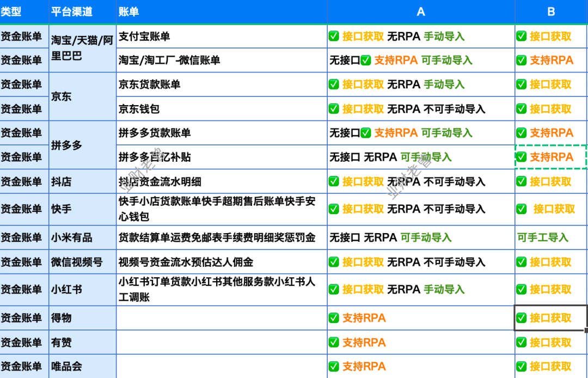Screen dimensions: 588x378
Task: Click the check icon in 京东钱包 row column B
Action: click(x=522, y=109)
